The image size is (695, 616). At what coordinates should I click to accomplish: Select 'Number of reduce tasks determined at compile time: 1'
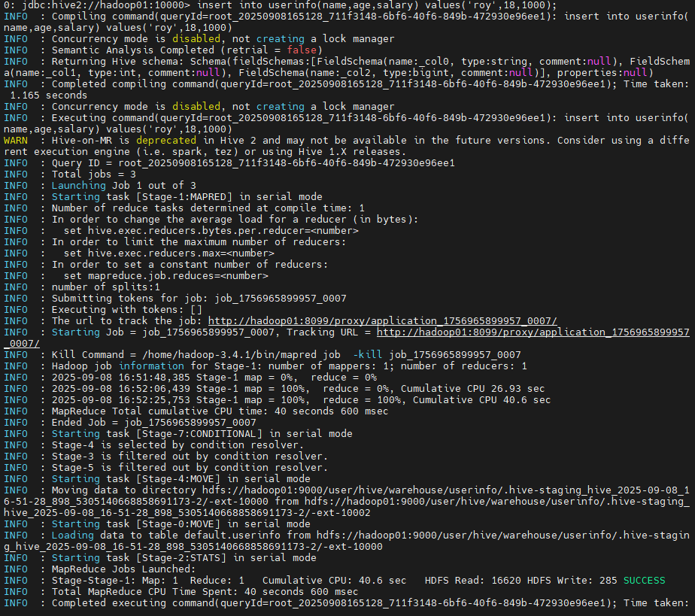[208, 208]
